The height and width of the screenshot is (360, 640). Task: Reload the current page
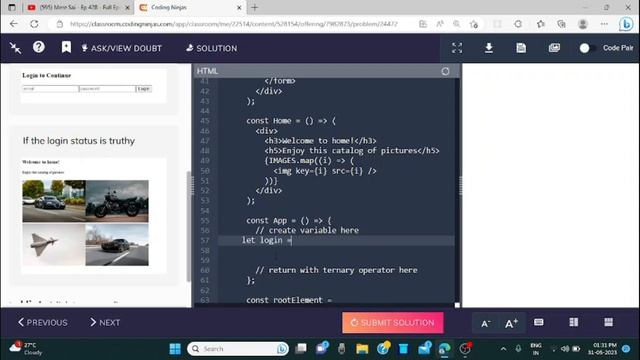(x=34, y=24)
